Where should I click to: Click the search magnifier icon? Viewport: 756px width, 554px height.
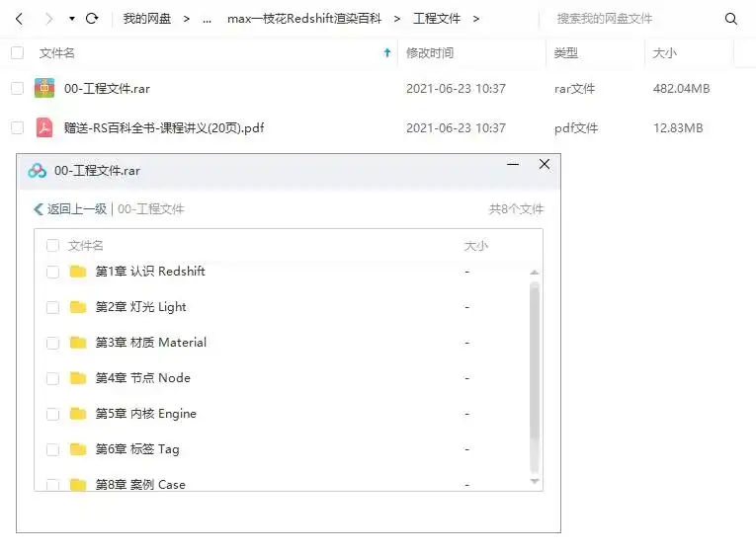[x=731, y=19]
